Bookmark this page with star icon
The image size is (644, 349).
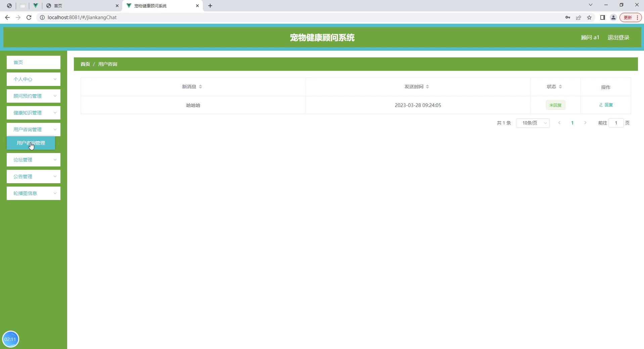coord(589,17)
